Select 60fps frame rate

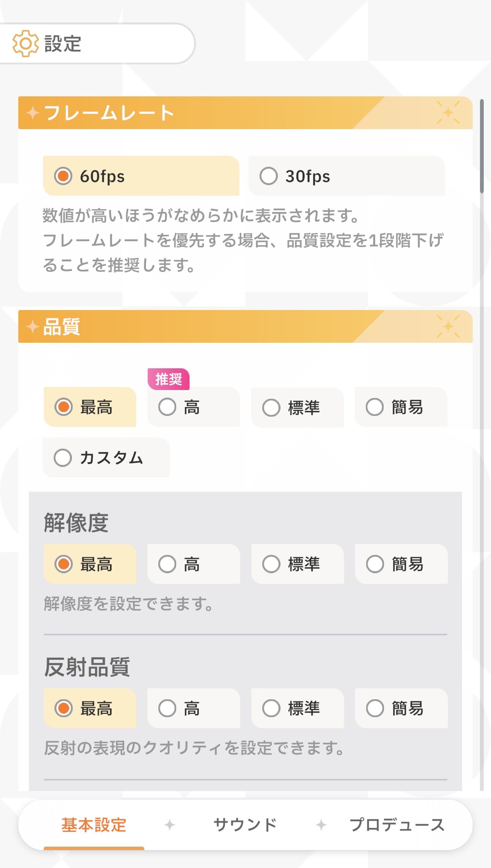[x=141, y=176]
